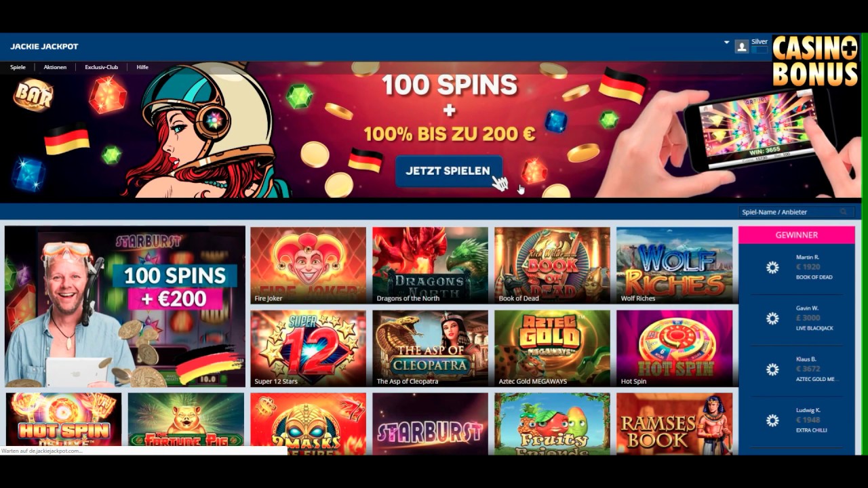Launch the Wolf Riches game tile
Viewport: 868px width, 488px height.
coord(675,265)
